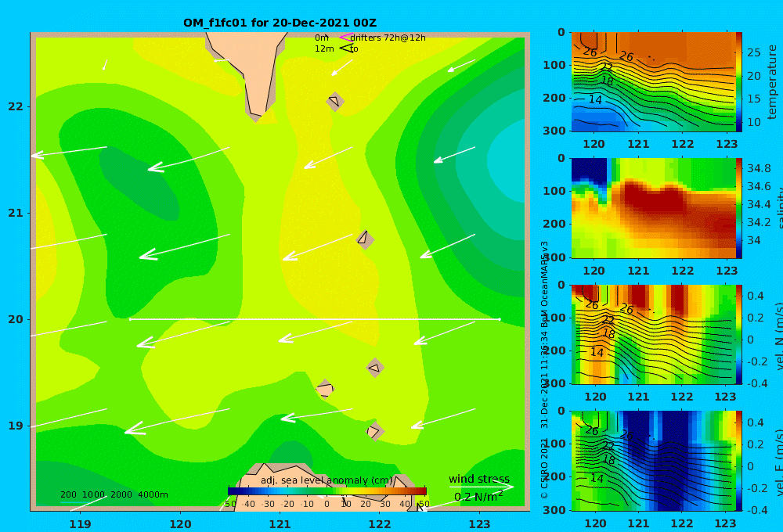
Task: Click the northernmost island diamond marker below 22N
Action: click(x=335, y=101)
